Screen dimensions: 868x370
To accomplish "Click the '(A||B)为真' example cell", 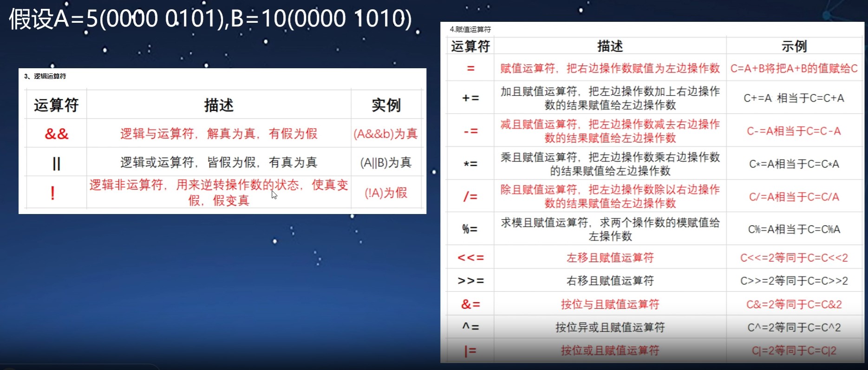I will click(386, 162).
